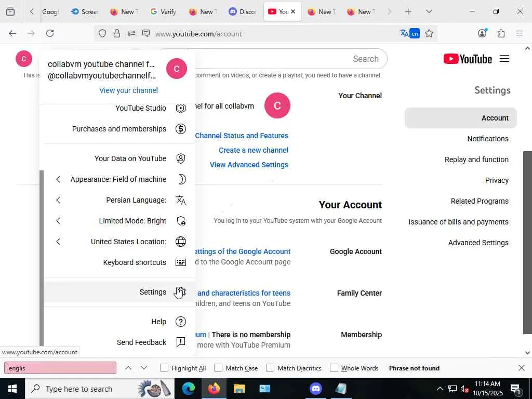Enable the Match Diacritics checkbox
Screen dimensions: 532x399
pyautogui.click(x=270, y=368)
